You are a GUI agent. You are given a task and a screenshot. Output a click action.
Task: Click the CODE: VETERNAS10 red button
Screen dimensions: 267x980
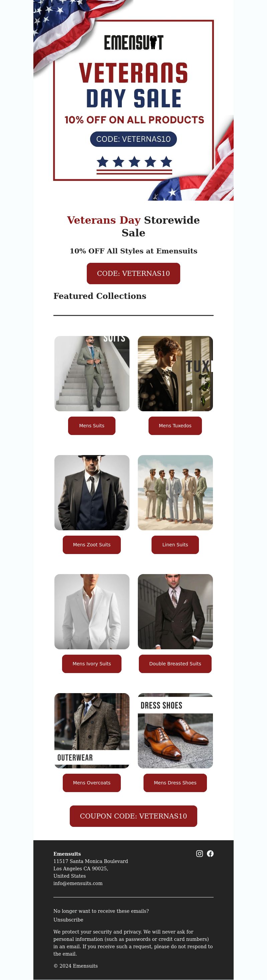pyautogui.click(x=133, y=273)
